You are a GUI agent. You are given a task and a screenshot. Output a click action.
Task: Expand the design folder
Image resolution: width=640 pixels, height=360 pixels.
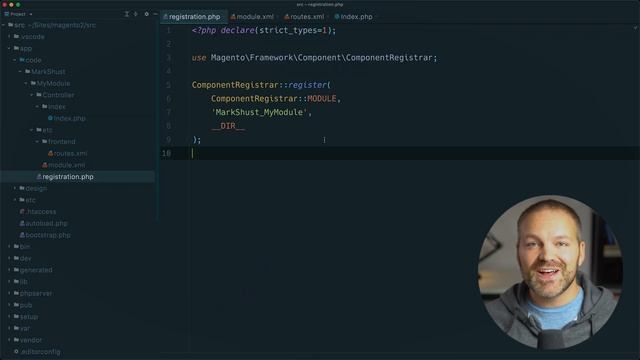tap(15, 188)
